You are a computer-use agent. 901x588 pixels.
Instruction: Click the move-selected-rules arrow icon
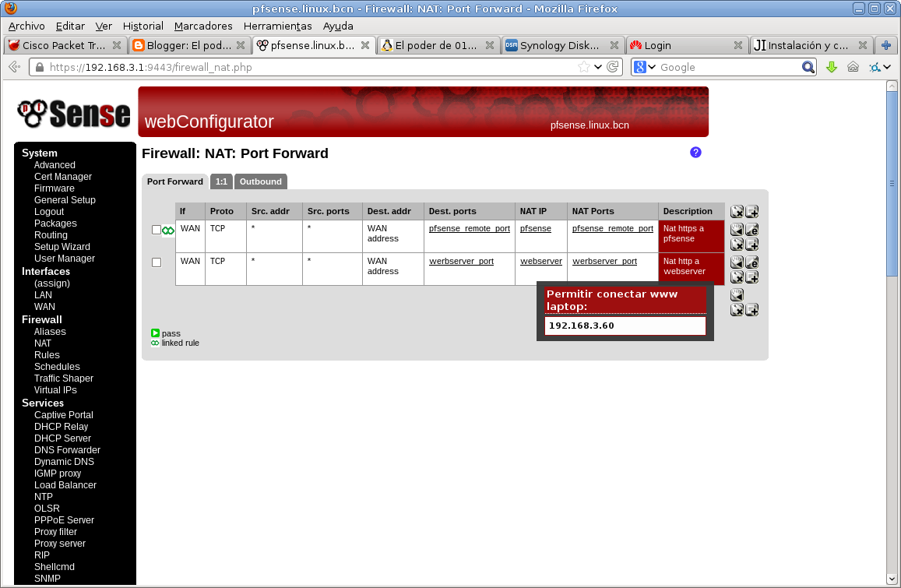[737, 294]
